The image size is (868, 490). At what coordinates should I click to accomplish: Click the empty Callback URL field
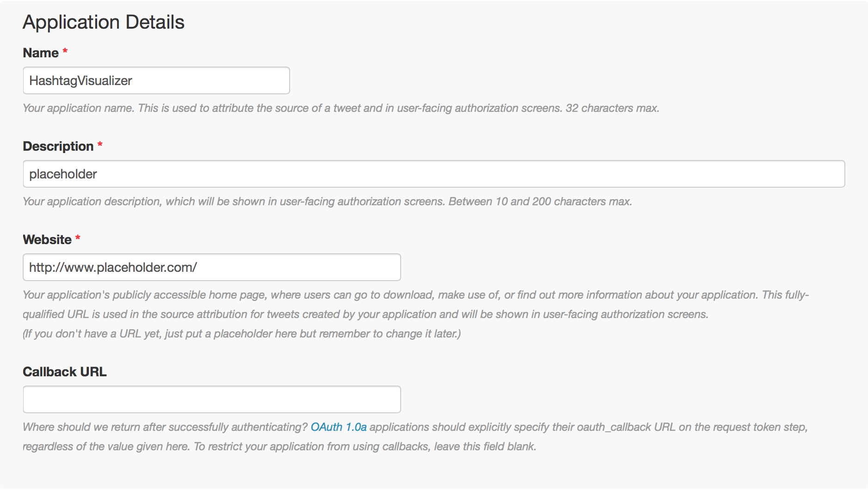click(x=211, y=399)
